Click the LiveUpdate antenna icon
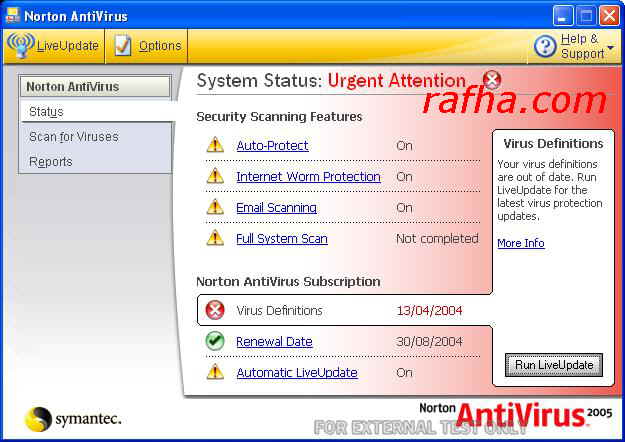Image resolution: width=625 pixels, height=442 pixels. click(x=20, y=45)
